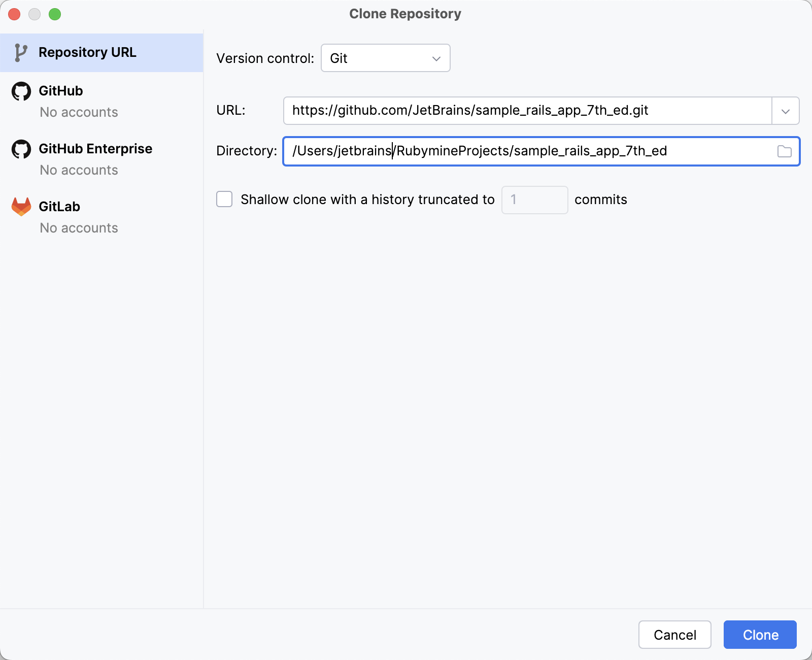Click the GitHub Enterprise icon
The width and height of the screenshot is (812, 660).
(x=21, y=149)
